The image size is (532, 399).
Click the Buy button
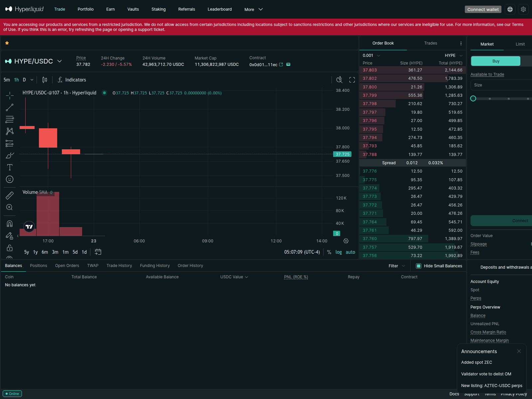pos(495,61)
